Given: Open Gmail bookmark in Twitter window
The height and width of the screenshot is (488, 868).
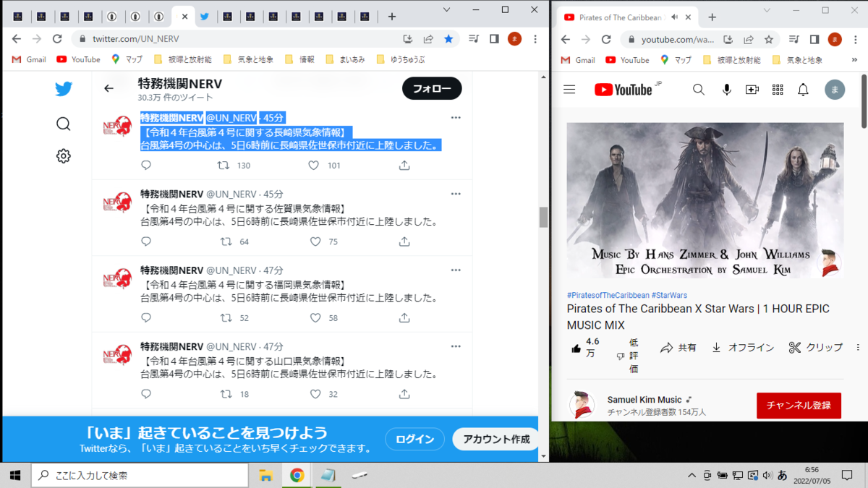Looking at the screenshot, I should point(29,59).
